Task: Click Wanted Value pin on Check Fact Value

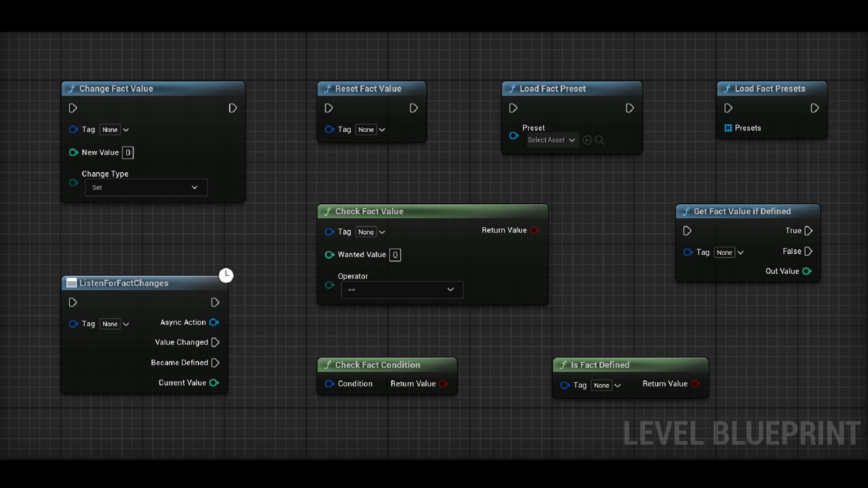Action: [329, 255]
